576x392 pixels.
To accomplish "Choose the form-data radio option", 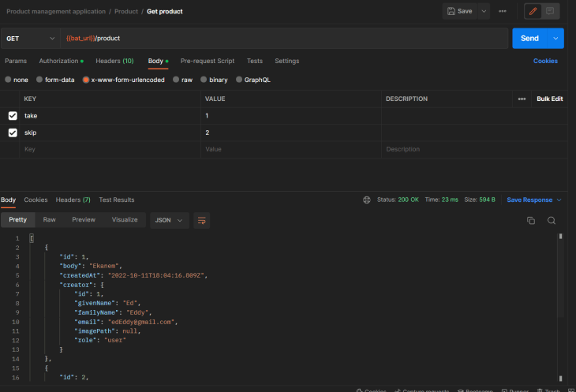I will (x=39, y=80).
